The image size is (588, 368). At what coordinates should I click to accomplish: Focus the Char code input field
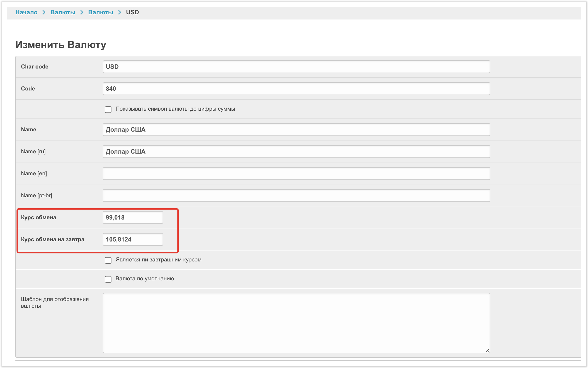pos(296,67)
